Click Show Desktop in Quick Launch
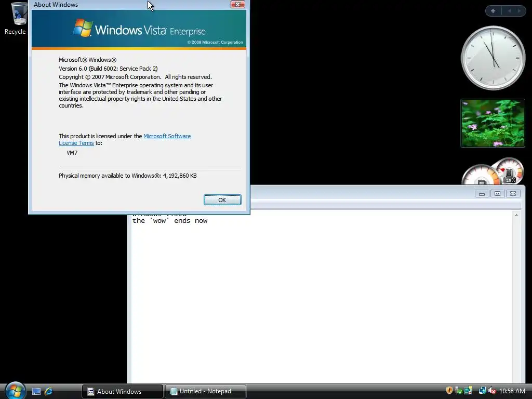532x399 pixels. coord(36,391)
